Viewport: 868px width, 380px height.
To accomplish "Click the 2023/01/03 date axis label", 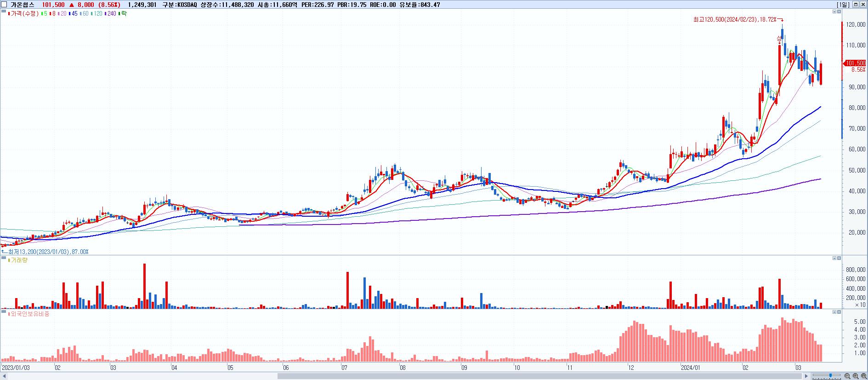I will coord(16,368).
